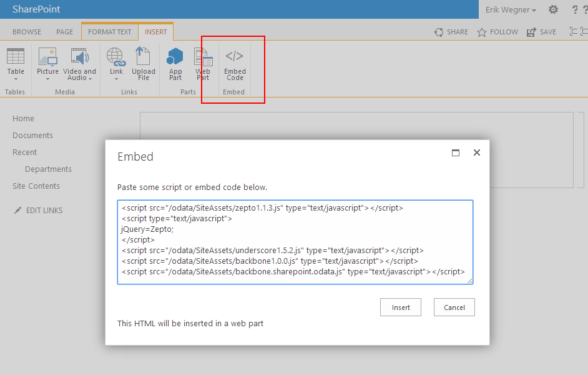Click the App Part icon
Image resolution: width=588 pixels, height=375 pixels.
pos(175,64)
